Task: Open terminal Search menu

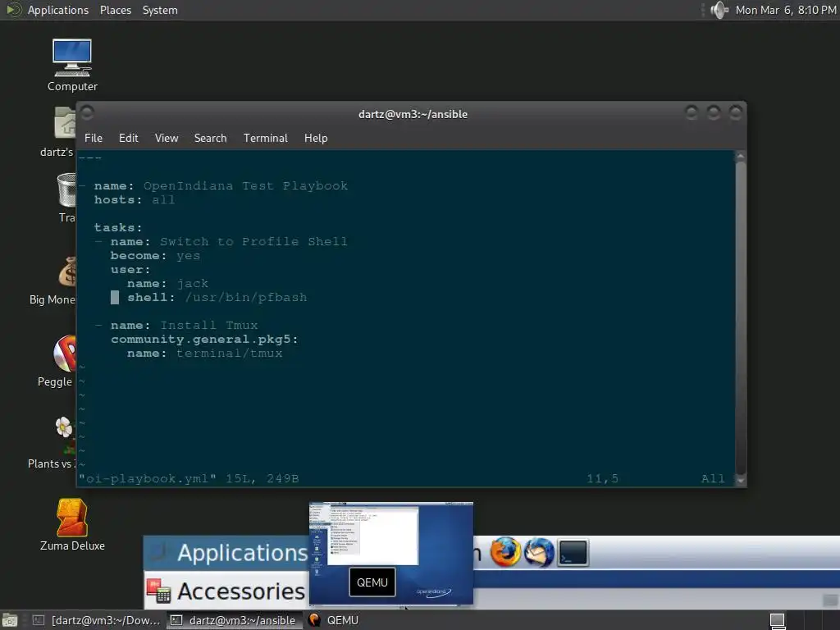Action: click(210, 138)
